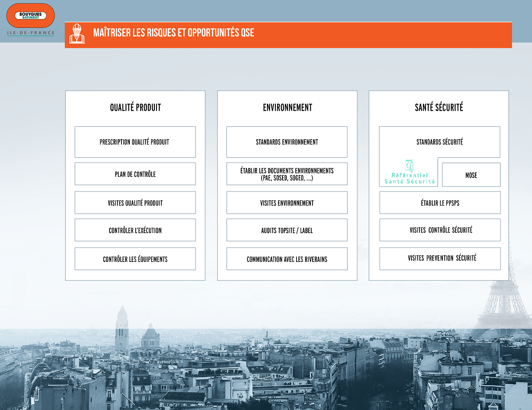Viewport: 532px width, 410px height.
Task: Open Prescription Qualité Produit
Action: pos(135,142)
